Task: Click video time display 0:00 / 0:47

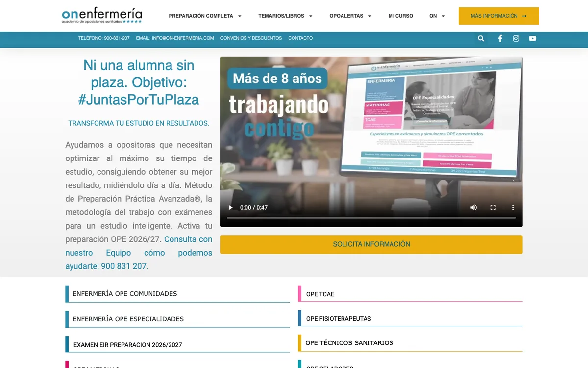Action: click(254, 208)
